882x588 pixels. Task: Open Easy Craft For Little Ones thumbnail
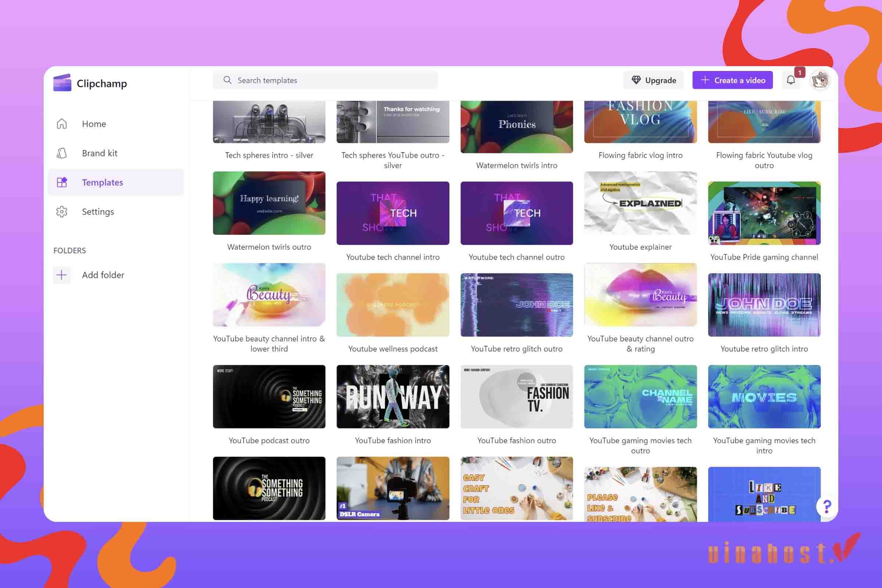(517, 488)
